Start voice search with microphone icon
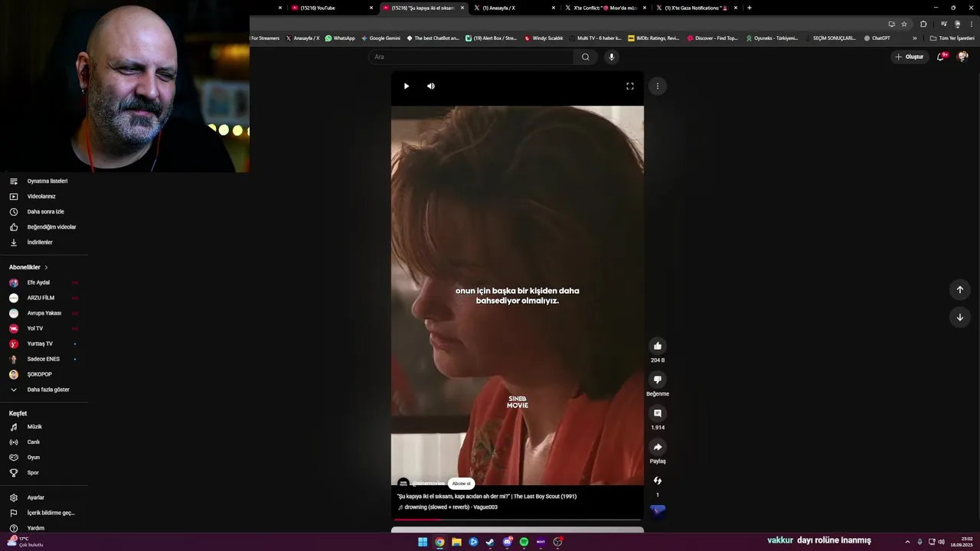The height and width of the screenshot is (551, 980). [x=611, y=57]
